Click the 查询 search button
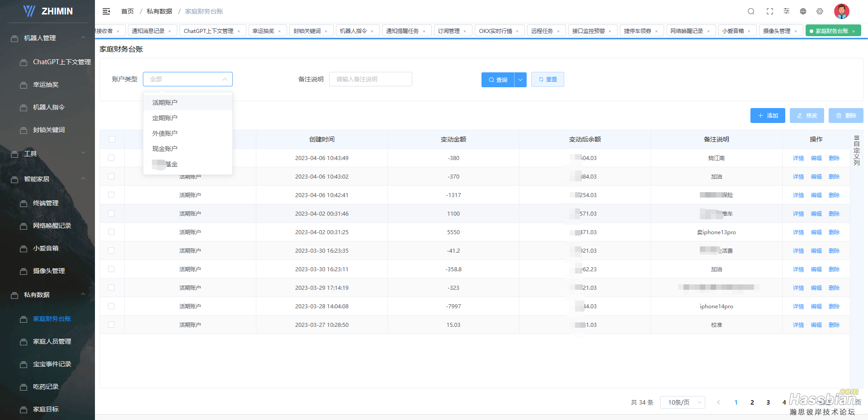 tap(498, 80)
